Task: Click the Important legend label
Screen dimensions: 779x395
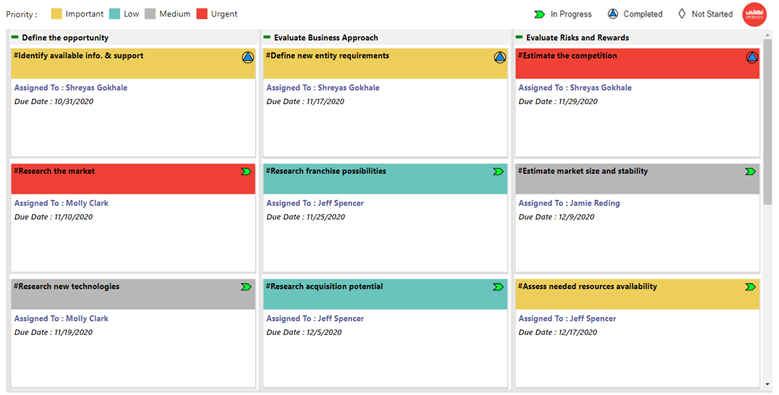Action: [84, 14]
